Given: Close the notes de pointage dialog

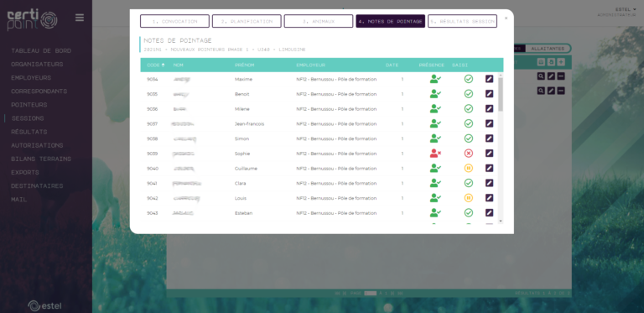Looking at the screenshot, I should click(506, 18).
